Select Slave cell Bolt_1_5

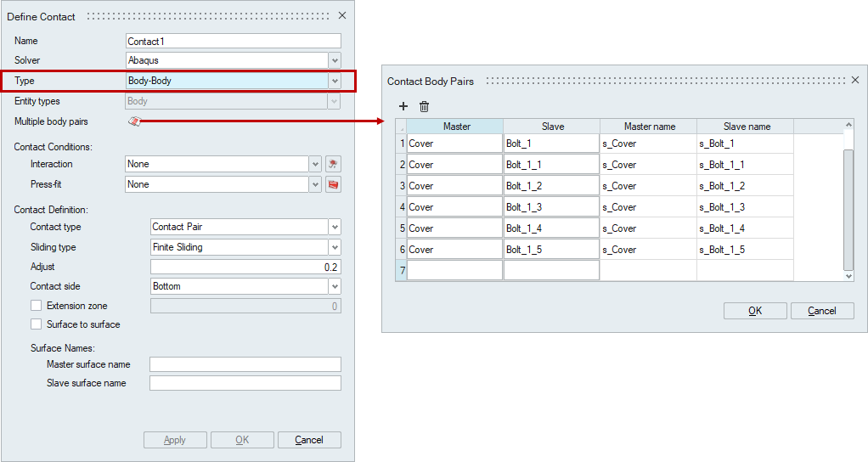click(x=551, y=250)
